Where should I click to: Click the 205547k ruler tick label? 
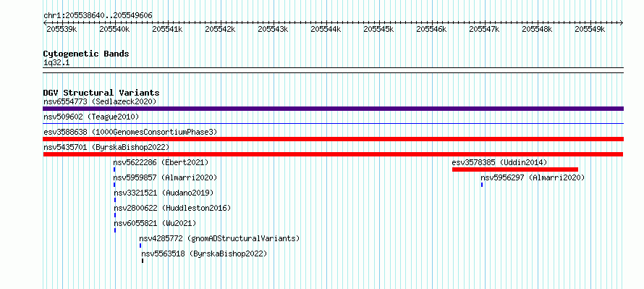pyautogui.click(x=485, y=29)
